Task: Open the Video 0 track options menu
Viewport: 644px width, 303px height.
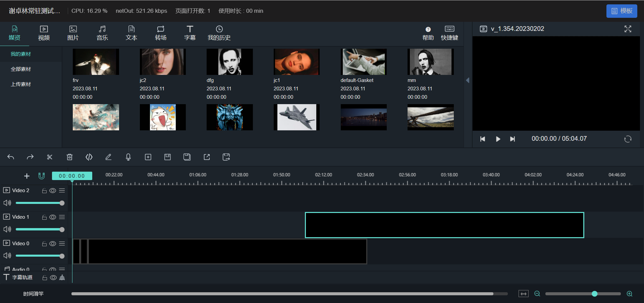Action: point(62,244)
